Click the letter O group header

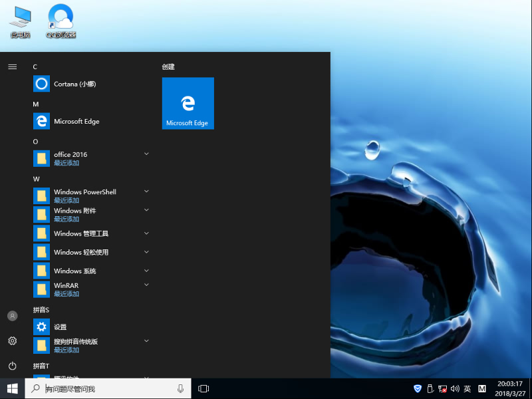click(x=35, y=142)
